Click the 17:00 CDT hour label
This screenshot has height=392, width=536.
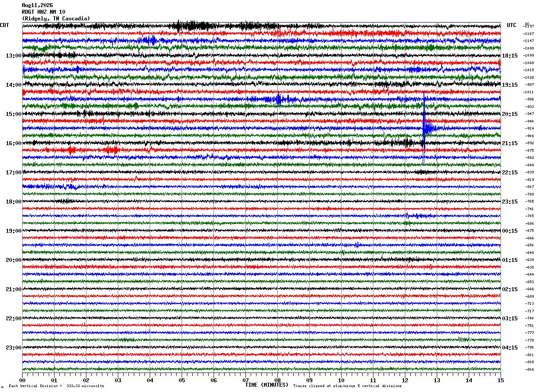coord(14,173)
